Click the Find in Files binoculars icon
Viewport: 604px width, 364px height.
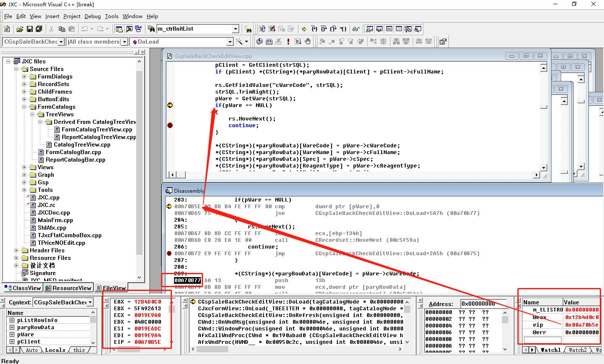pyautogui.click(x=151, y=29)
